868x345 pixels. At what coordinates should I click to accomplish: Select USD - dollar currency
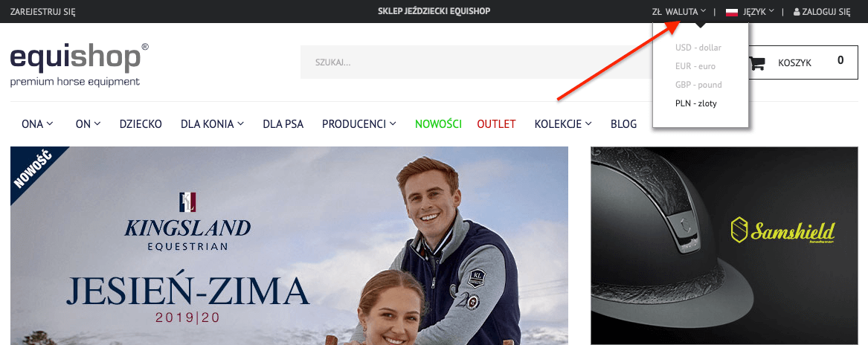point(698,48)
